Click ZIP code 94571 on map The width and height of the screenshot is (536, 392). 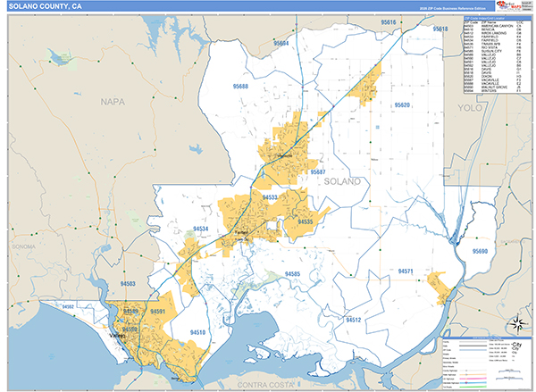(x=406, y=271)
